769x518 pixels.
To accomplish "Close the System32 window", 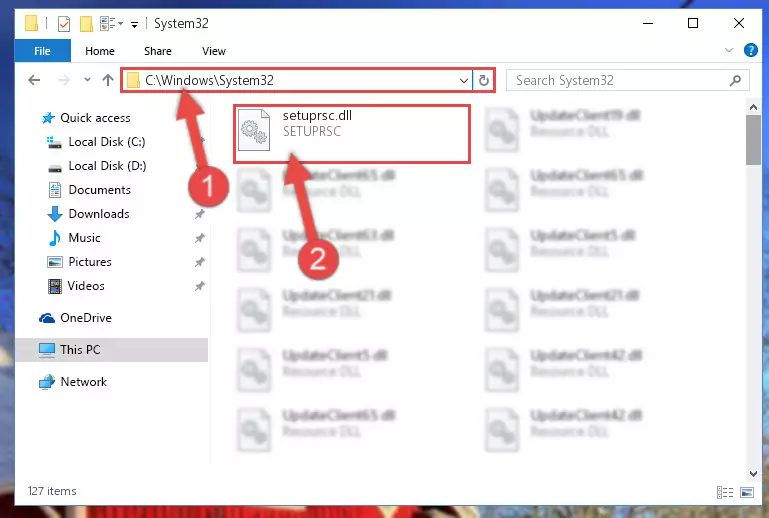I will click(739, 23).
